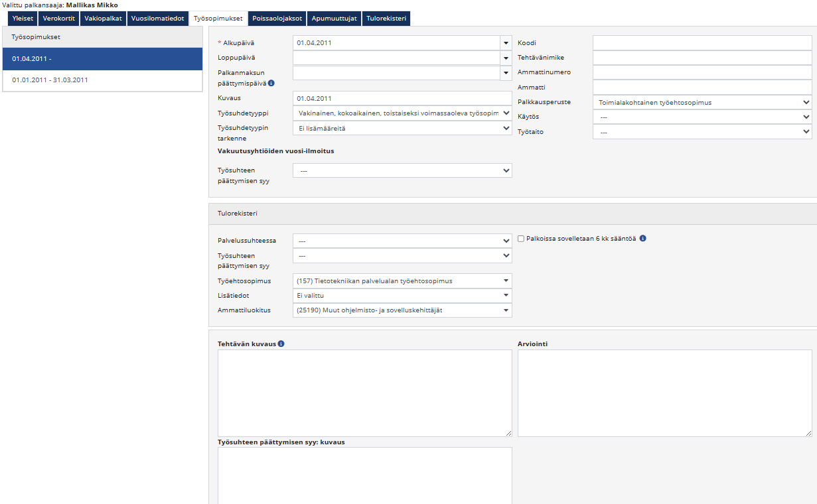Expand Työehtosopimus selection dropdown
817x504 pixels.
402,281
